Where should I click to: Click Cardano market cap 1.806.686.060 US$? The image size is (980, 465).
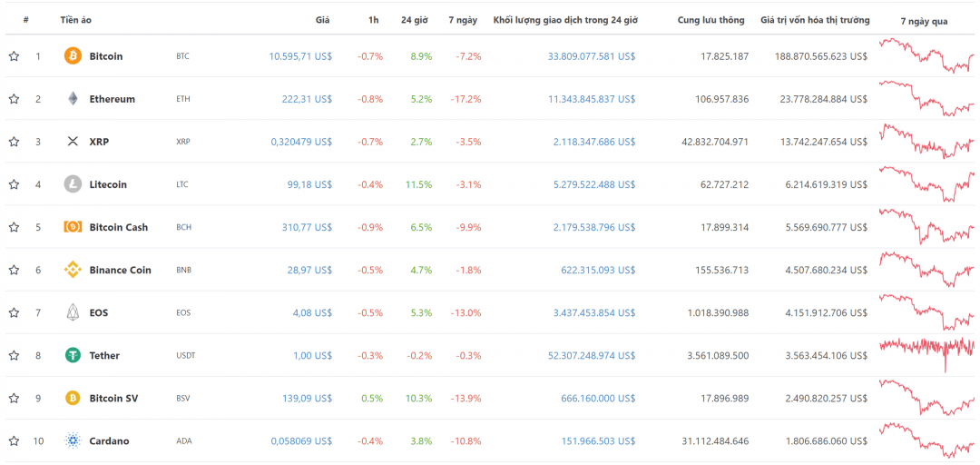pyautogui.click(x=827, y=440)
